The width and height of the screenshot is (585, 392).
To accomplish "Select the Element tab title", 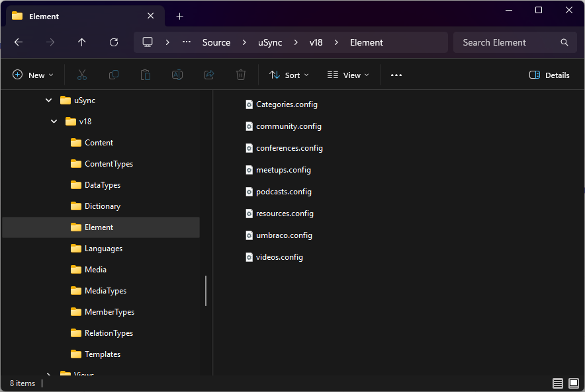I will tap(44, 17).
